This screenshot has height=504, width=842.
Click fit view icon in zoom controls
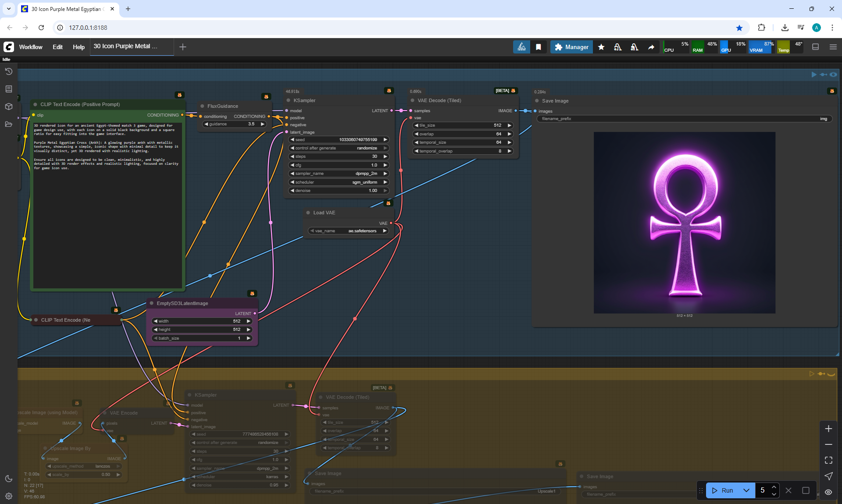click(828, 460)
